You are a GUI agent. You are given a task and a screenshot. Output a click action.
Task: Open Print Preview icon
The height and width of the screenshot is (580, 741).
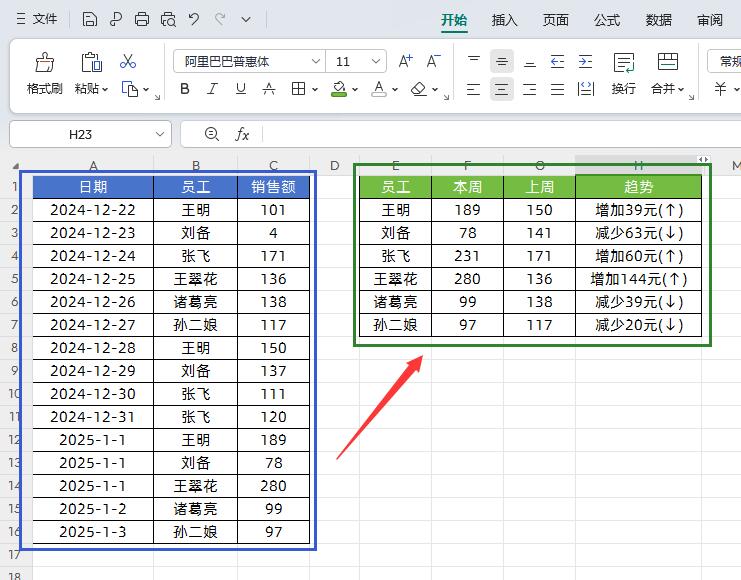pyautogui.click(x=168, y=19)
